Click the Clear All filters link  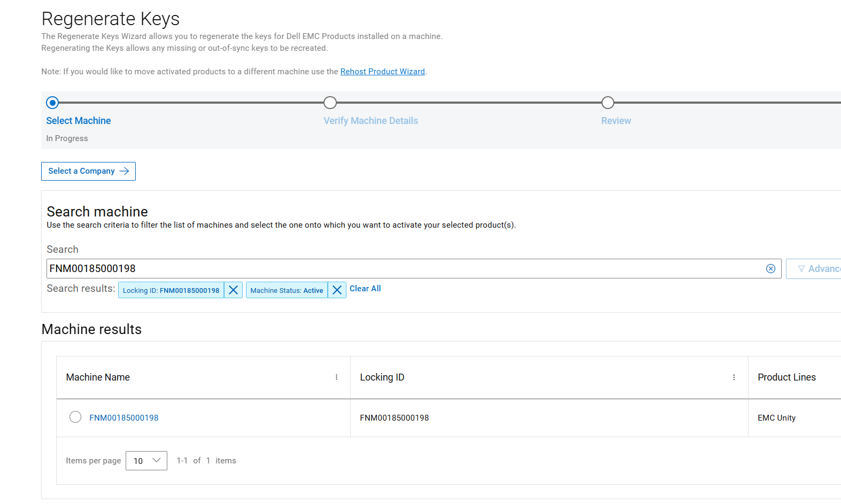coord(365,289)
